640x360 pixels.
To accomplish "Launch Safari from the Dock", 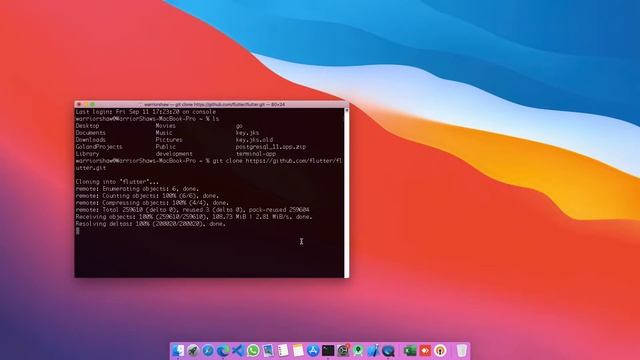I will tap(208, 351).
